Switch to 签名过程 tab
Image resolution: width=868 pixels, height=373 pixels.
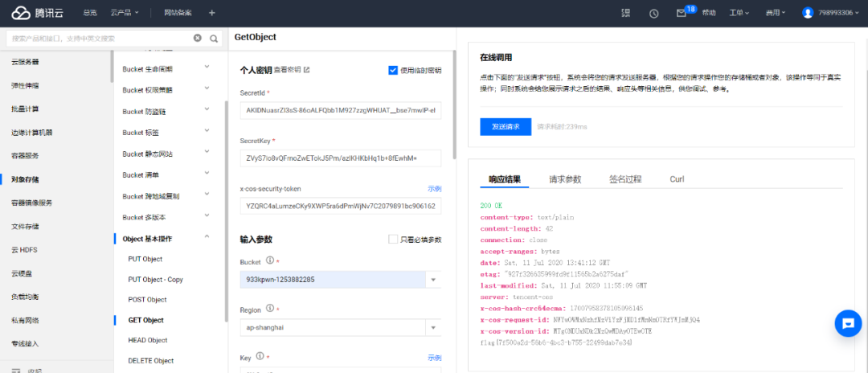coord(625,179)
